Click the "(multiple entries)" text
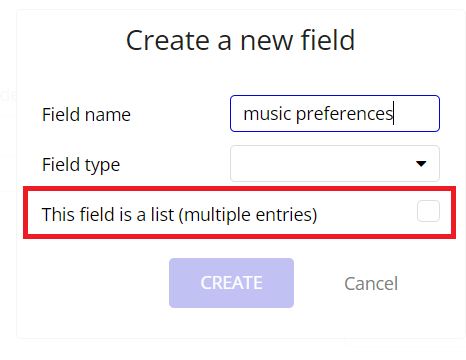 coord(248,215)
